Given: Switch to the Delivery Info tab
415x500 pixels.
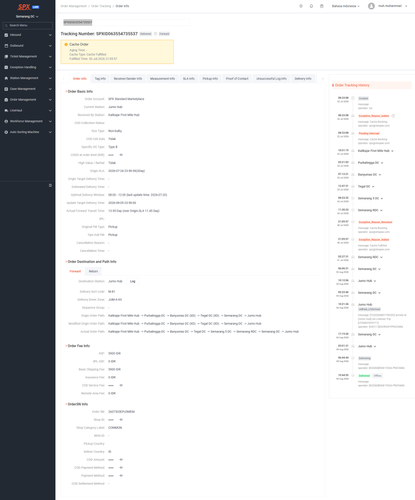Looking at the screenshot, I should pyautogui.click(x=303, y=79).
